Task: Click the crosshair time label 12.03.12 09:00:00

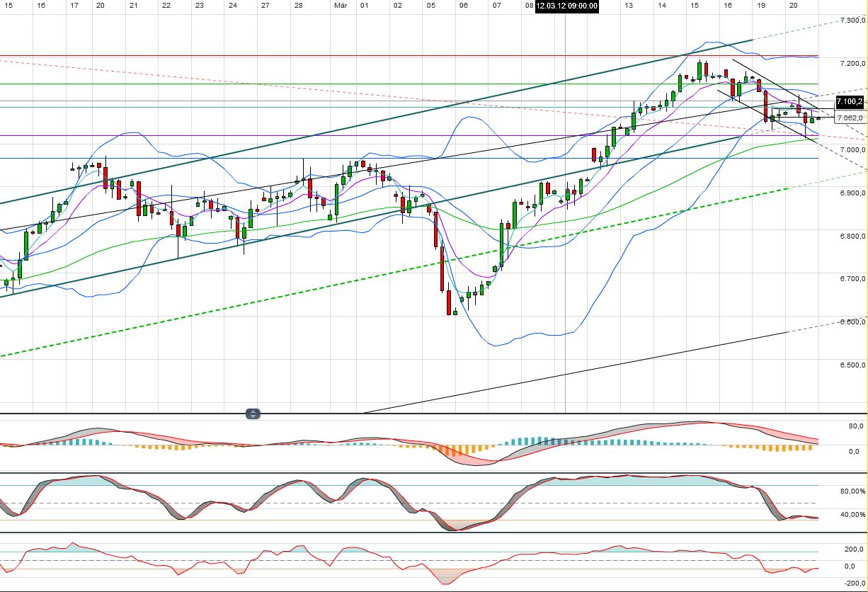Action: pos(567,6)
